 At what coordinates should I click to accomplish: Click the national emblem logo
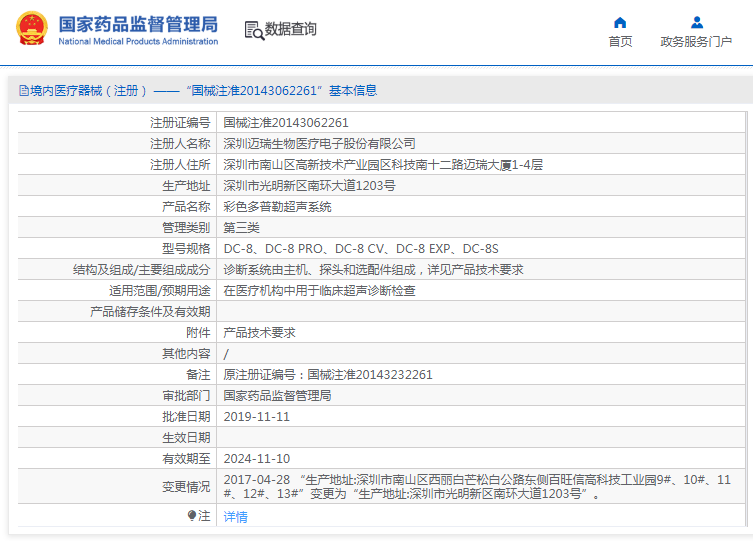(x=32, y=28)
